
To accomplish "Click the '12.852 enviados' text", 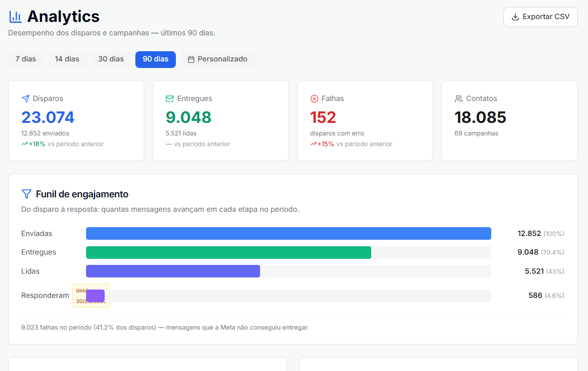I will (x=45, y=134).
